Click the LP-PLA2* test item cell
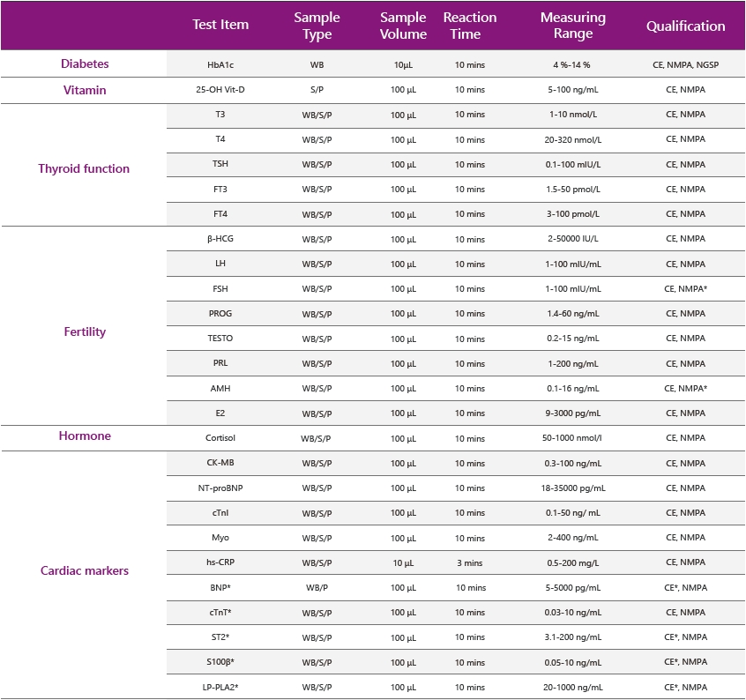746x700 pixels. pyautogui.click(x=220, y=687)
